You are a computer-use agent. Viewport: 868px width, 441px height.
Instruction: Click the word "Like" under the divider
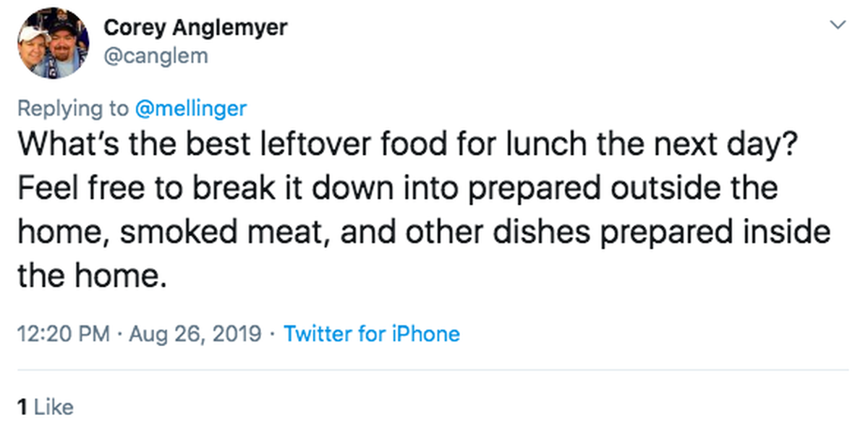(54, 407)
